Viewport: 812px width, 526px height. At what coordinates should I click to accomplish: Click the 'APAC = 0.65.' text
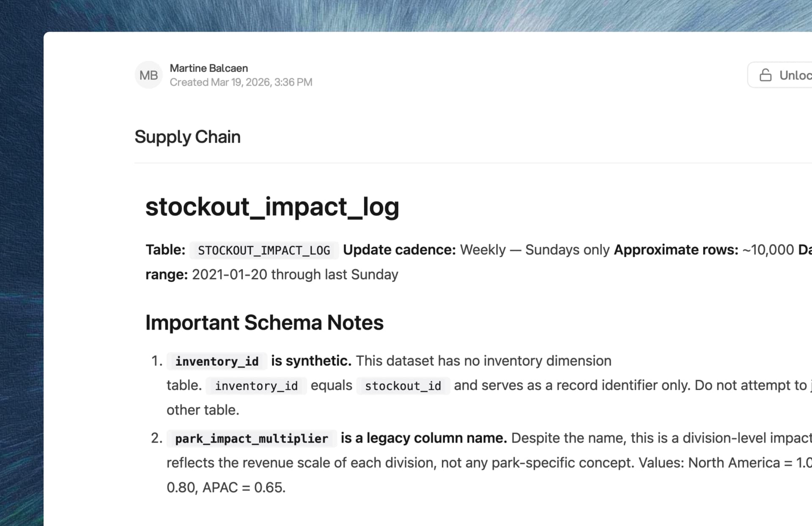click(x=244, y=487)
